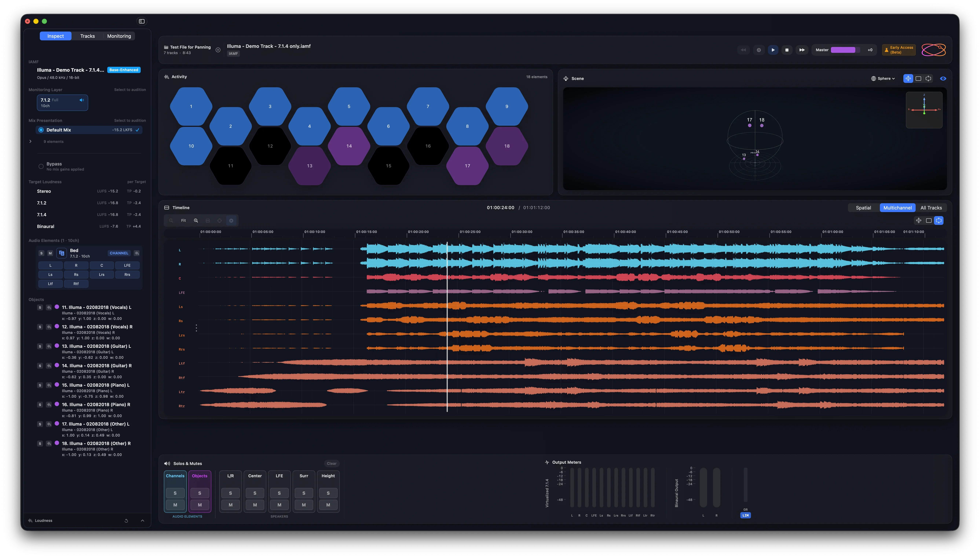
Task: Click the axis orientation gizmo in Scene
Action: click(x=924, y=110)
